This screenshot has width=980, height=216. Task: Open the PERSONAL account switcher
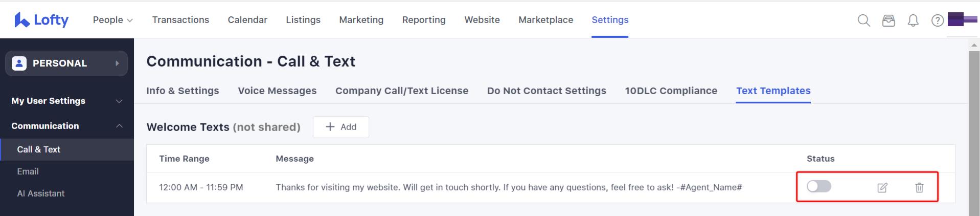coord(66,63)
